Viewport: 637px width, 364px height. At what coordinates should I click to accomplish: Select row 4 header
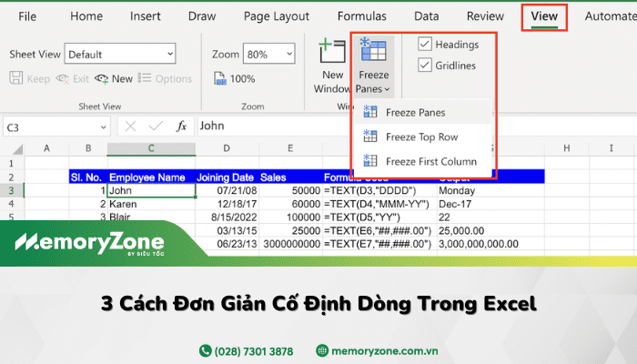click(12, 204)
